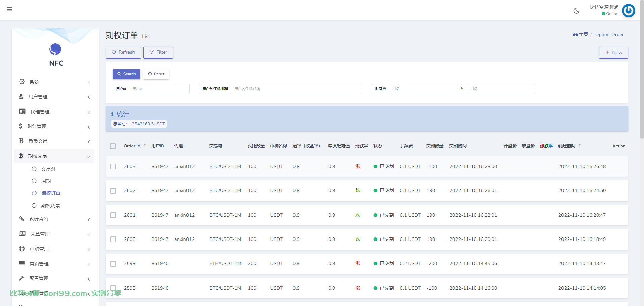Collapse the 期权交易 menu chevron
The image size is (644, 306).
[89, 157]
